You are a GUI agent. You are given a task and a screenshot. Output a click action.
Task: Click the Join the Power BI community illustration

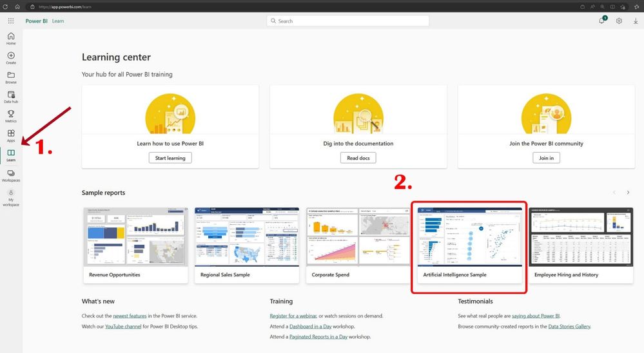pos(546,114)
